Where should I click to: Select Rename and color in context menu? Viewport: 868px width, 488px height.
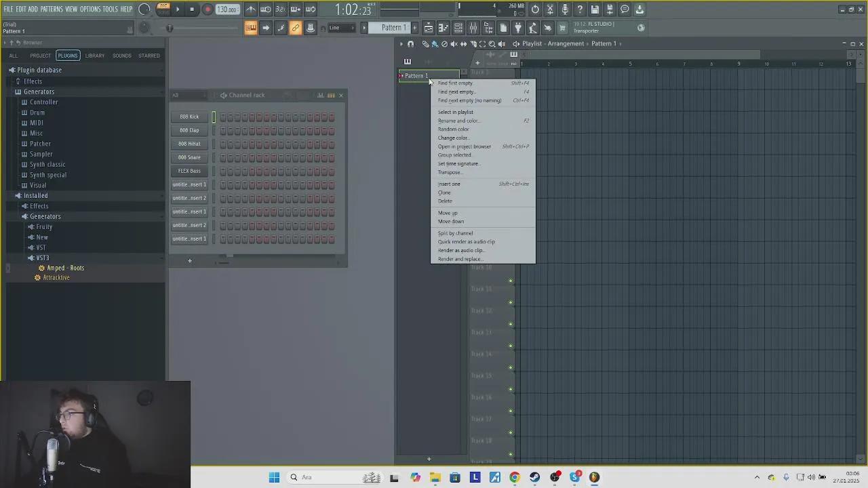point(458,121)
